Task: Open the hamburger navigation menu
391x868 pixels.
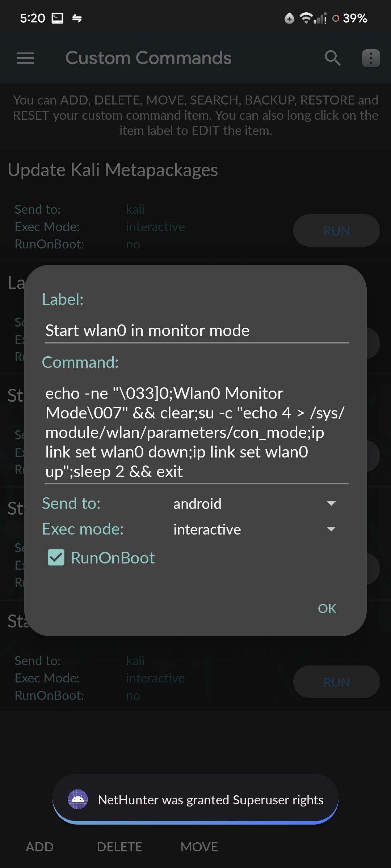Action: pos(25,58)
